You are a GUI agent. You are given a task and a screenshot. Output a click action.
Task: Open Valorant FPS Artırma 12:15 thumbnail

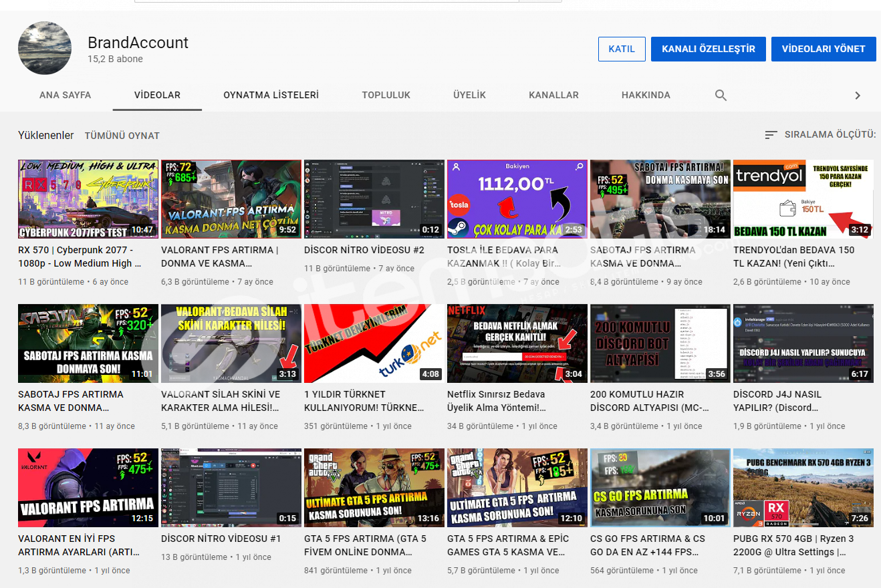(88, 488)
